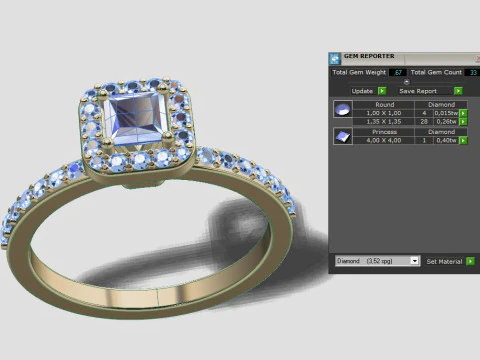The width and height of the screenshot is (480, 360).
Task: Select the Round gem shape icon
Action: 343,109
